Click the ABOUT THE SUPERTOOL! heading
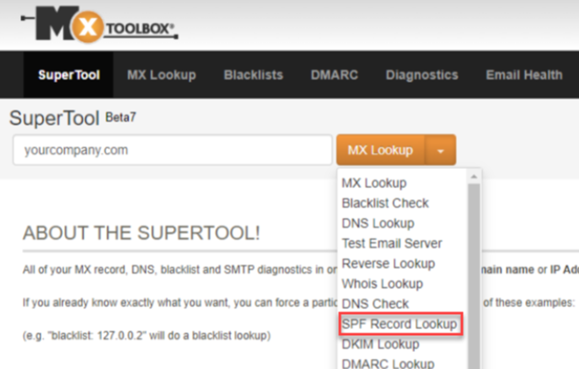 coord(141,233)
